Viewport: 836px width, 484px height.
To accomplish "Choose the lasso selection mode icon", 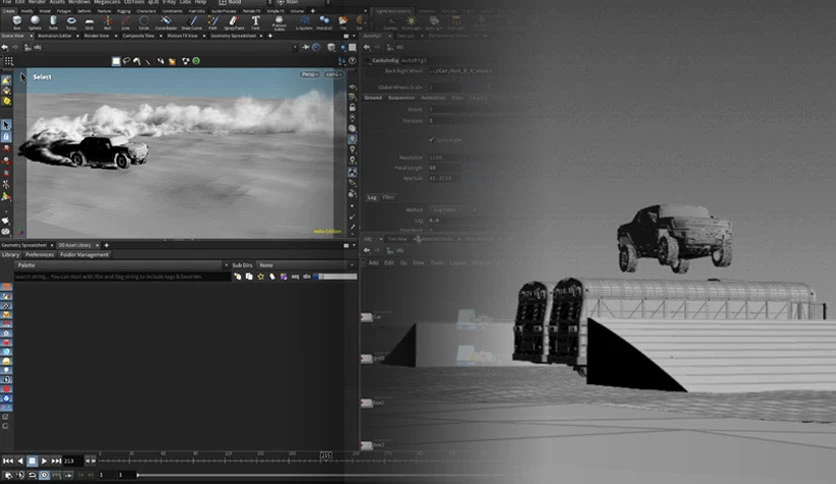I will tap(126, 61).
